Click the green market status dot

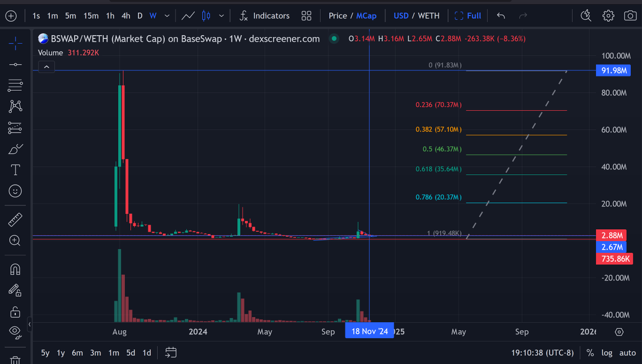334,38
